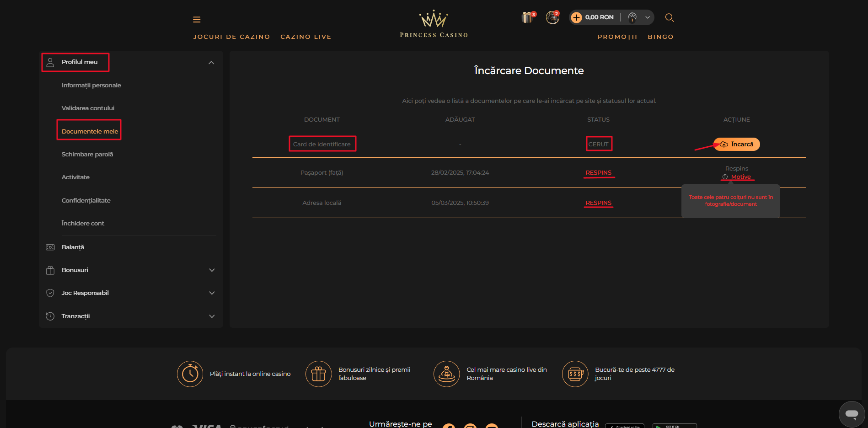Click the STATUS column header
This screenshot has width=868, height=428.
[x=598, y=120]
